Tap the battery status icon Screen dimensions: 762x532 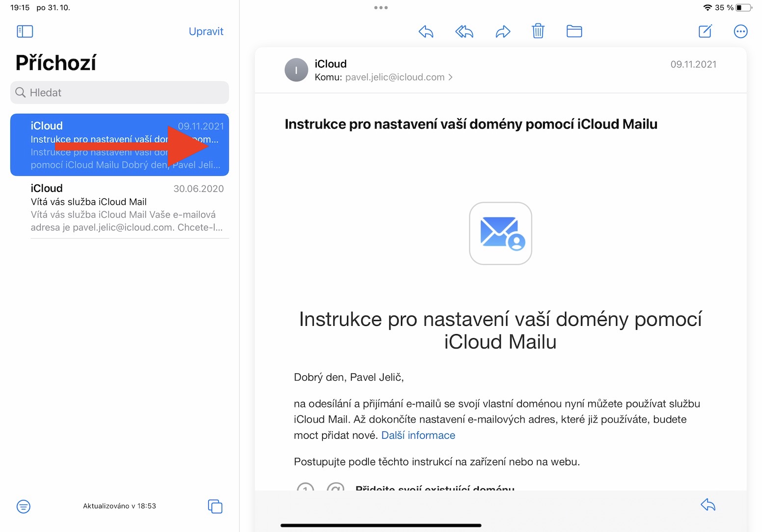pyautogui.click(x=744, y=7)
